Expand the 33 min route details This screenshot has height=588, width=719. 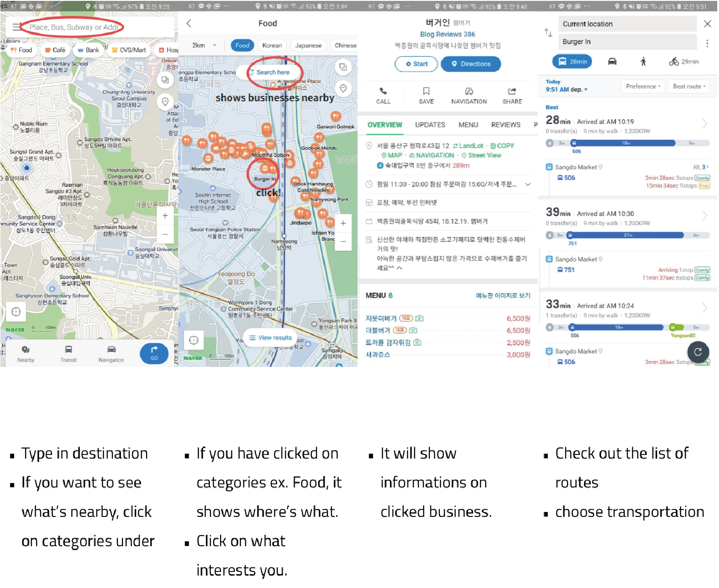coord(704,308)
